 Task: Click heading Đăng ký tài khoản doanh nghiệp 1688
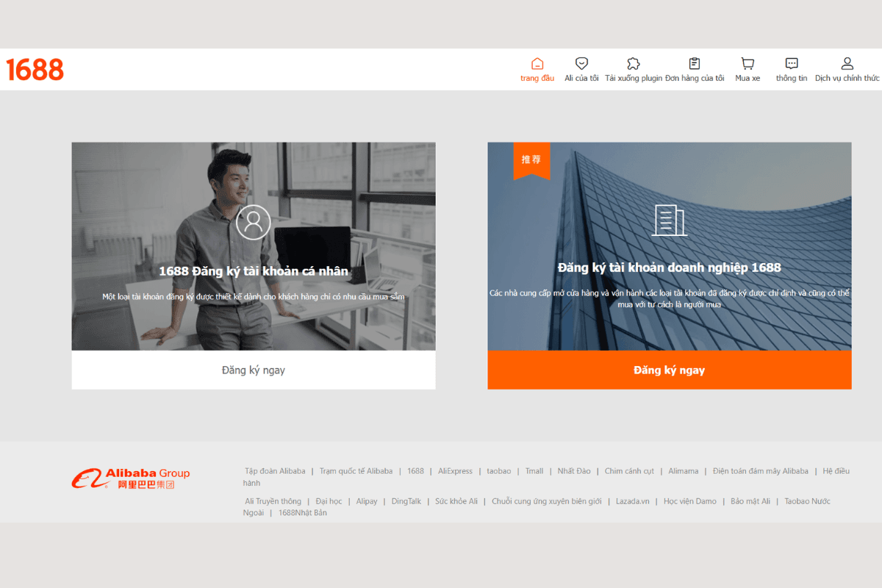coord(670,268)
